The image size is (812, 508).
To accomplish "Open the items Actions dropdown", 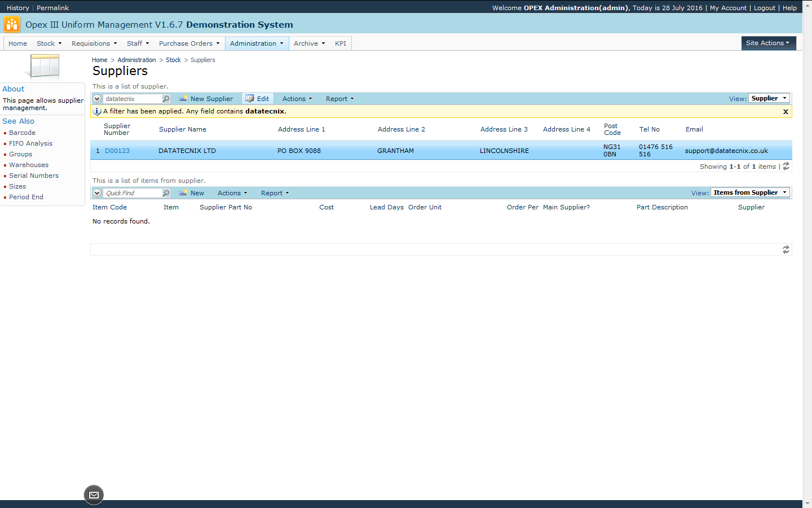I will (x=232, y=193).
